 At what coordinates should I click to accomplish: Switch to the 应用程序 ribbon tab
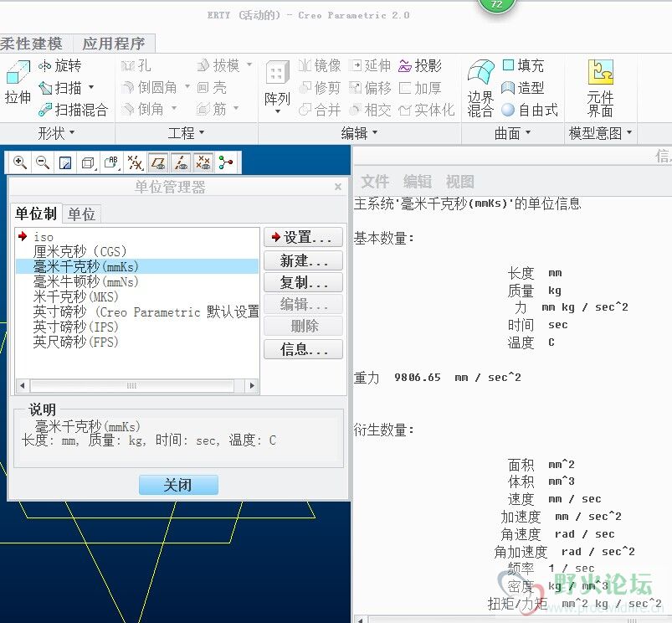coord(114,44)
